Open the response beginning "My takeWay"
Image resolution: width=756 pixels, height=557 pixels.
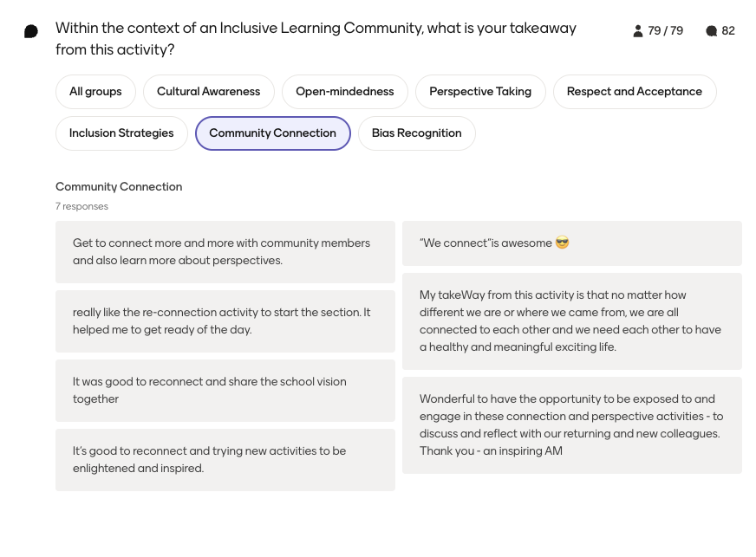click(x=572, y=321)
